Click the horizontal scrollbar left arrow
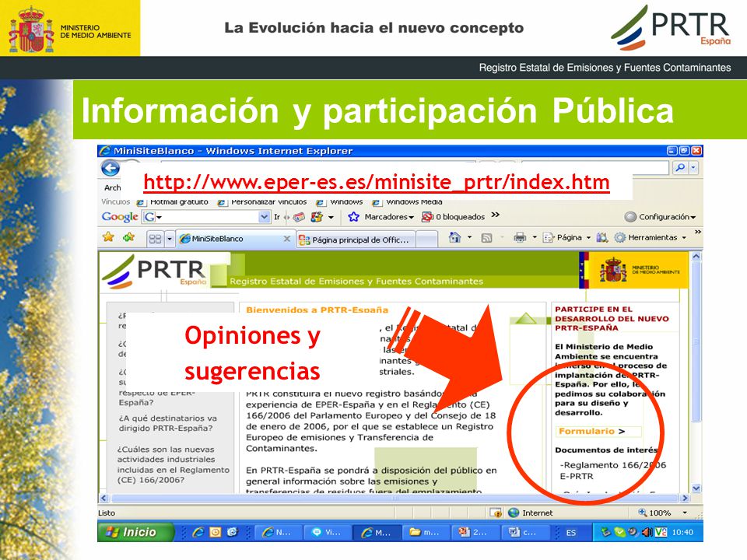This screenshot has width=747, height=560. pyautogui.click(x=103, y=498)
